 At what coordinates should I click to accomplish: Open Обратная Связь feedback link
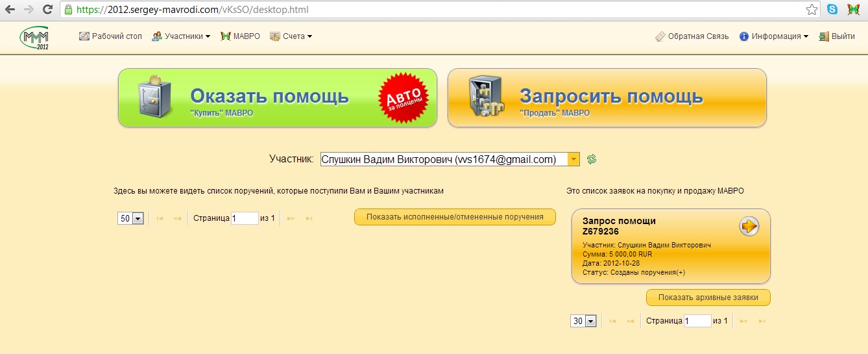click(x=692, y=36)
